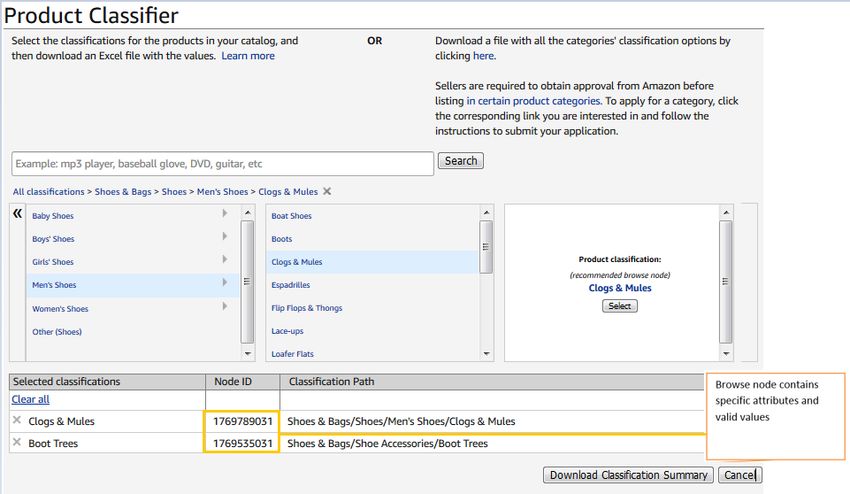The height and width of the screenshot is (494, 850).
Task: Open 'in certain product categories' link
Action: tap(533, 101)
